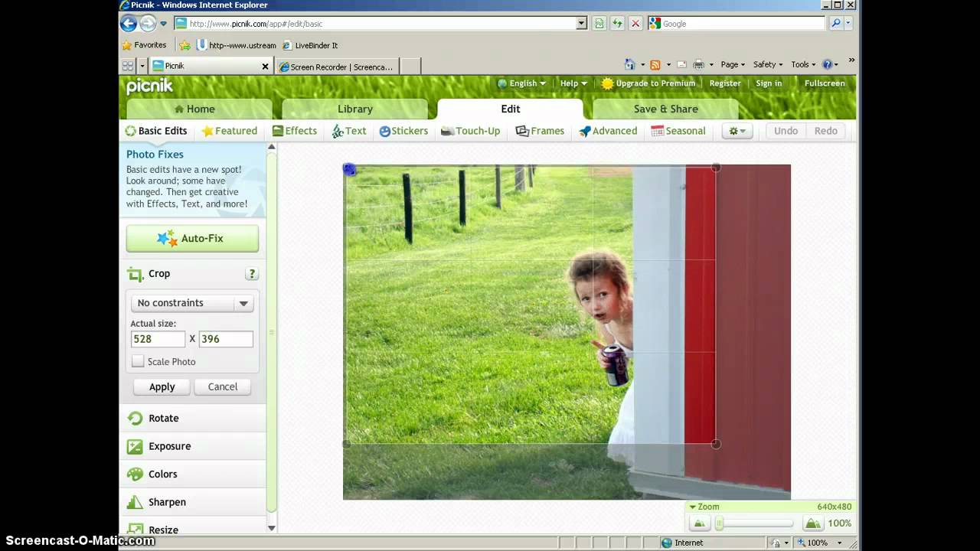Click the zoom in large mountain icon
This screenshot has width=980, height=551.
(812, 523)
